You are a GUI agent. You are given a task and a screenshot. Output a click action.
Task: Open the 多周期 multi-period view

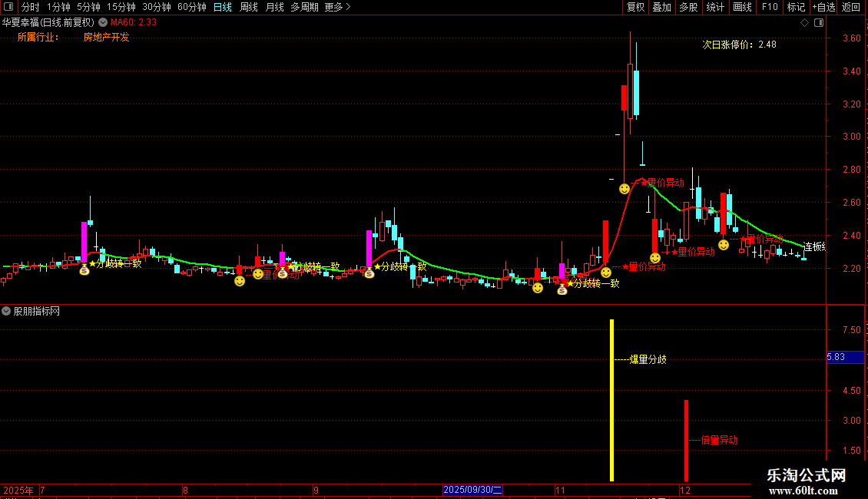click(x=304, y=7)
